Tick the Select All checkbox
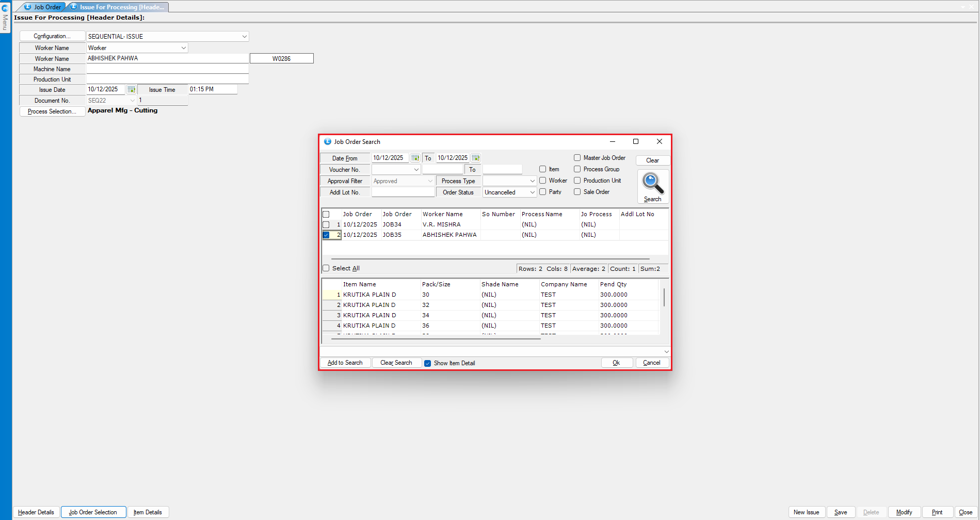Screen dimensions: 980x520 click(326, 268)
